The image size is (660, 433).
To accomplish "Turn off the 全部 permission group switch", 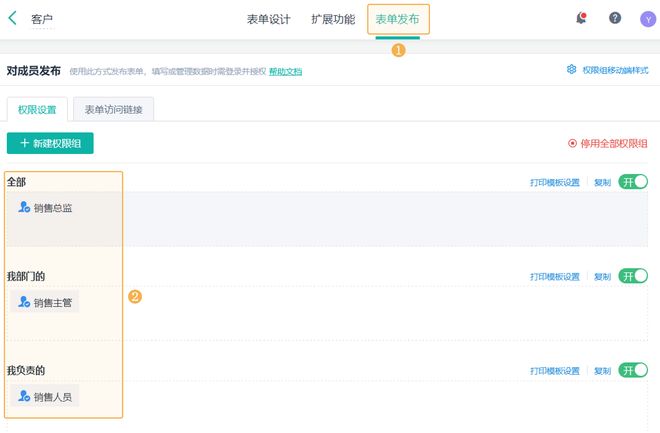I will coord(633,182).
